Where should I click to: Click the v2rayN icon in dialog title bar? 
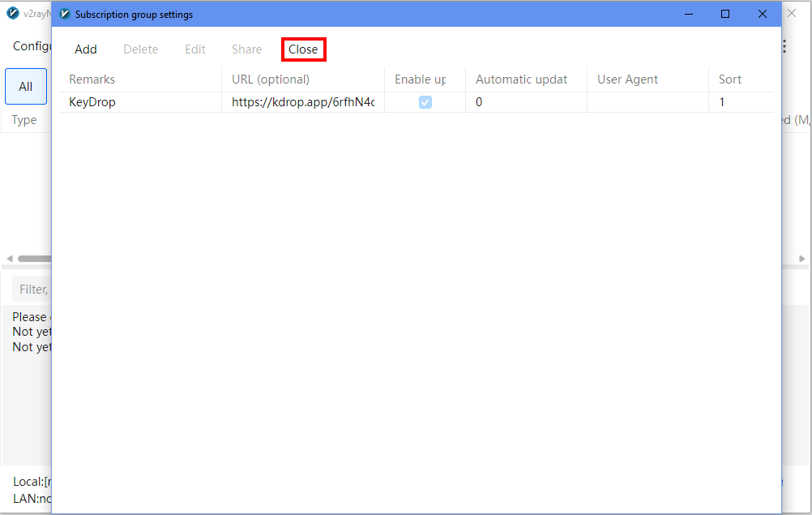coord(65,14)
